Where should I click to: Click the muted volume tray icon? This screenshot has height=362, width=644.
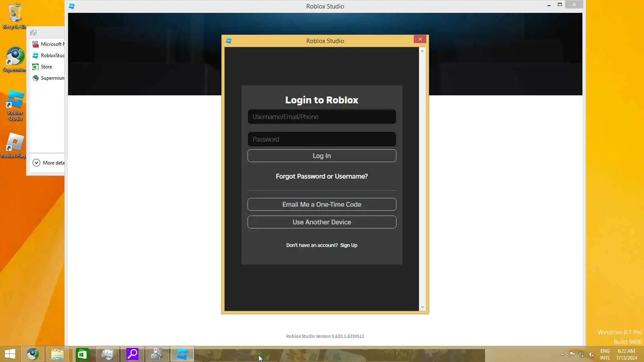coord(591,354)
